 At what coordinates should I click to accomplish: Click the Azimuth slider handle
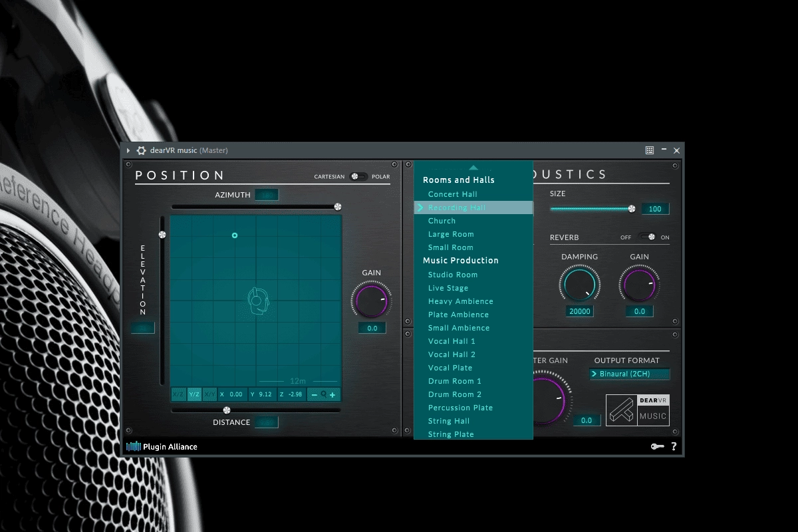click(x=338, y=207)
